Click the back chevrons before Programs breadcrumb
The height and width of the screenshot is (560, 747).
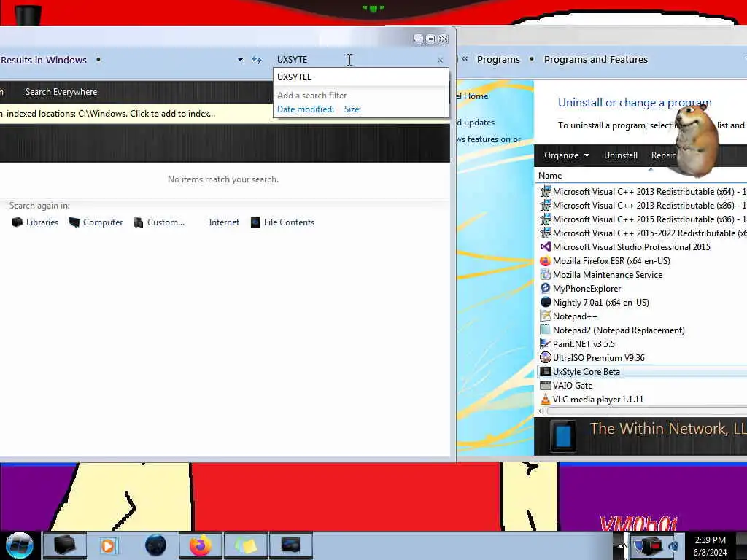465,59
